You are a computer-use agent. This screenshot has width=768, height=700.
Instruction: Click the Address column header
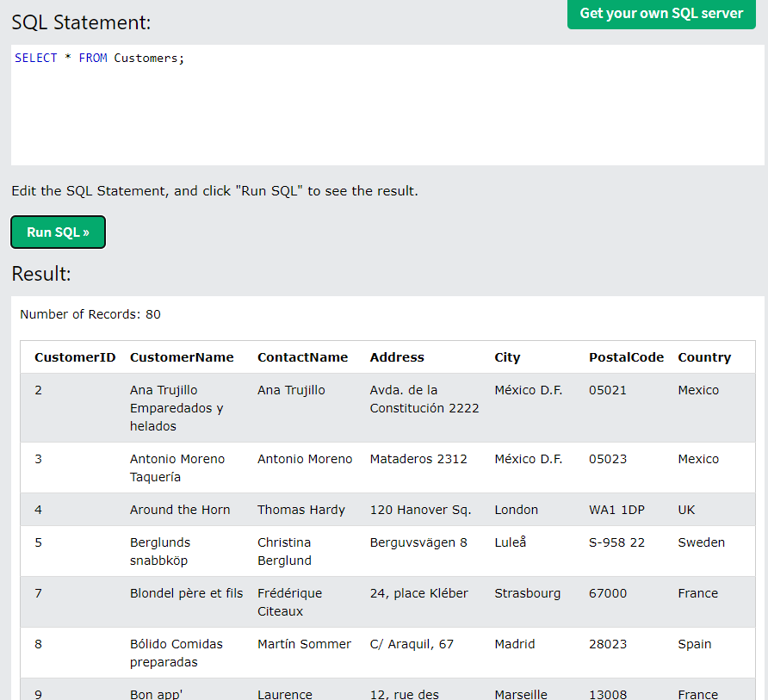397,357
